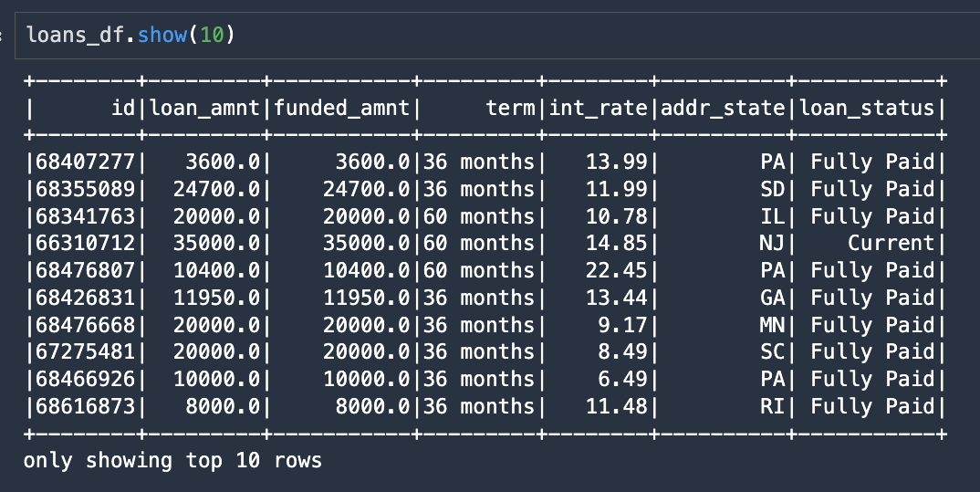980x492 pixels.
Task: Click interest rate 10.78
Action: tap(616, 216)
